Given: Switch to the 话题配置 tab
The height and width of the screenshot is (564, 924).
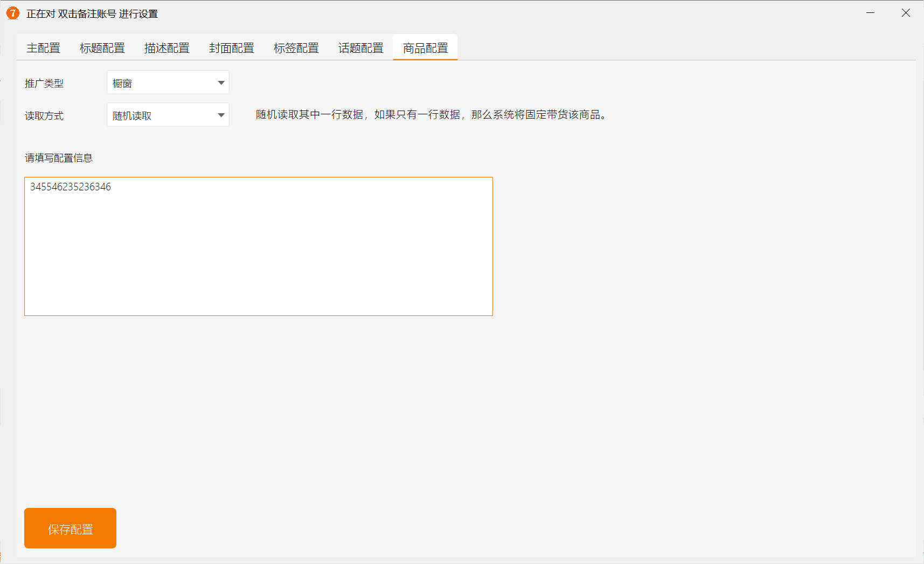Looking at the screenshot, I should click(x=361, y=48).
